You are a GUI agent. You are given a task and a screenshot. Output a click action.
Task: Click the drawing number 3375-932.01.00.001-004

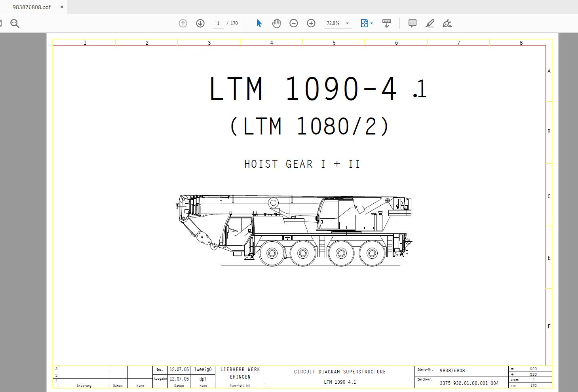pos(469,383)
